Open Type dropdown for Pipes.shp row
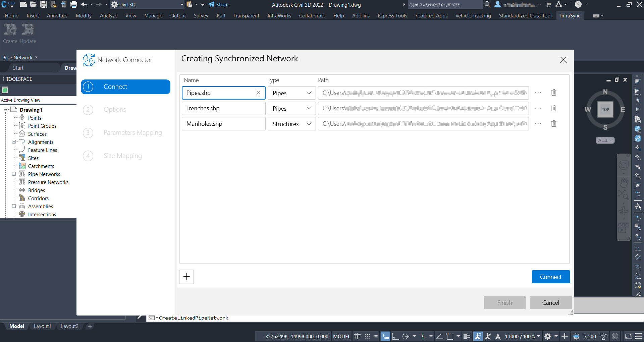The width and height of the screenshot is (644, 342). [x=291, y=93]
